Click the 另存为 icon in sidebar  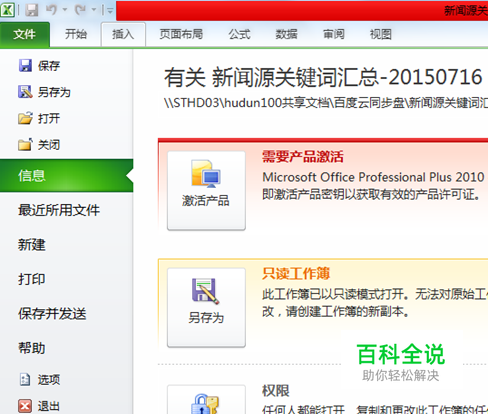pos(25,92)
